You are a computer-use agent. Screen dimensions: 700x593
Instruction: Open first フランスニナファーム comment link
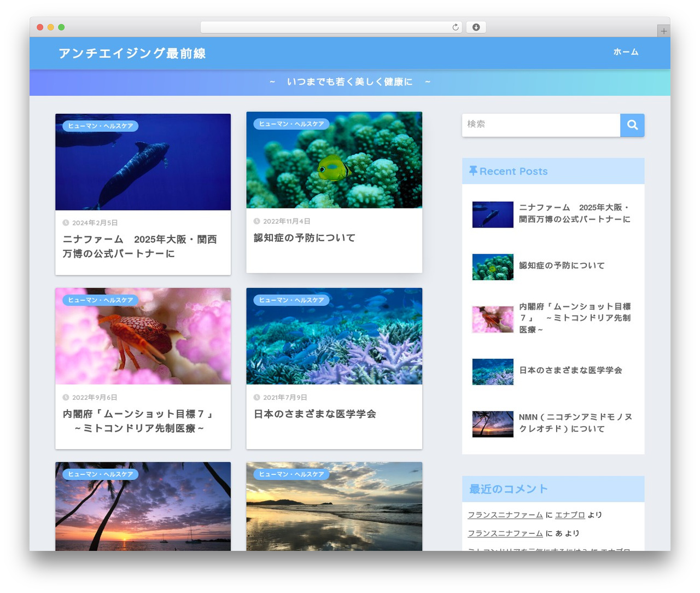pos(505,515)
